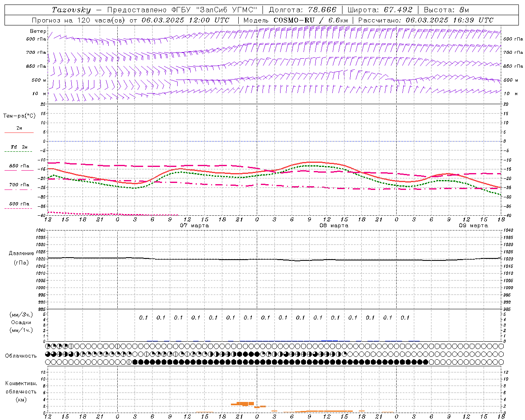Click the (мм/1ч.) precipitation unit label
The image size is (525, 420).
tap(21, 330)
